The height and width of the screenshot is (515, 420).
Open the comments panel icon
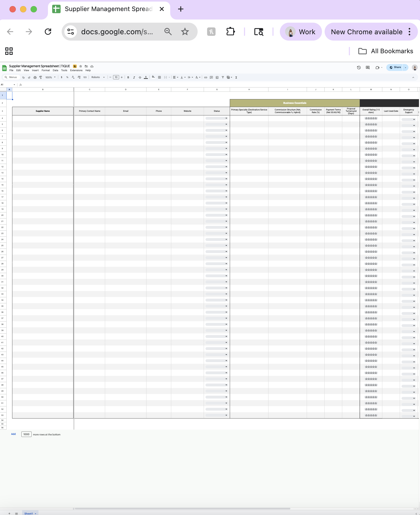click(368, 67)
